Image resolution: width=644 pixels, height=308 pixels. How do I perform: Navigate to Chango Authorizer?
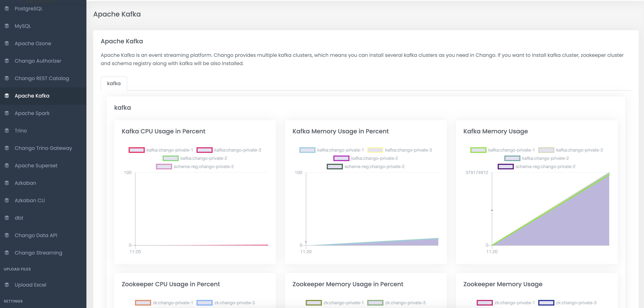[43, 61]
